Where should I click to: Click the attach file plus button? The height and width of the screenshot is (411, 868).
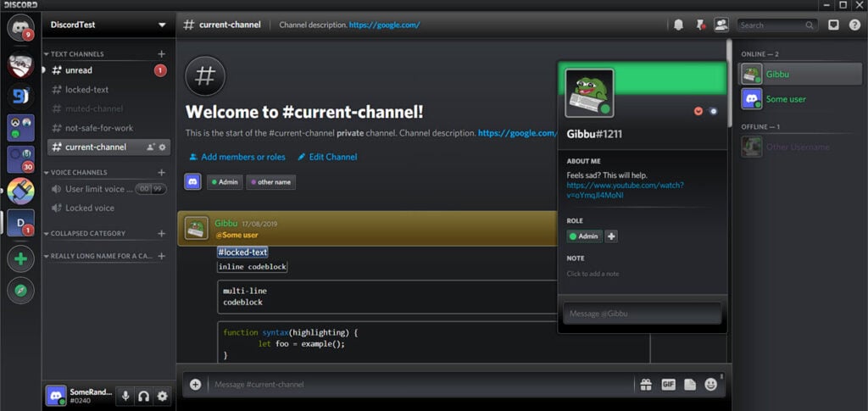click(196, 385)
